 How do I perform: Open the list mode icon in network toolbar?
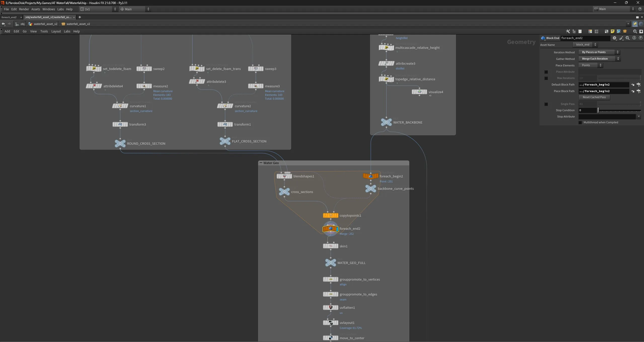click(580, 31)
